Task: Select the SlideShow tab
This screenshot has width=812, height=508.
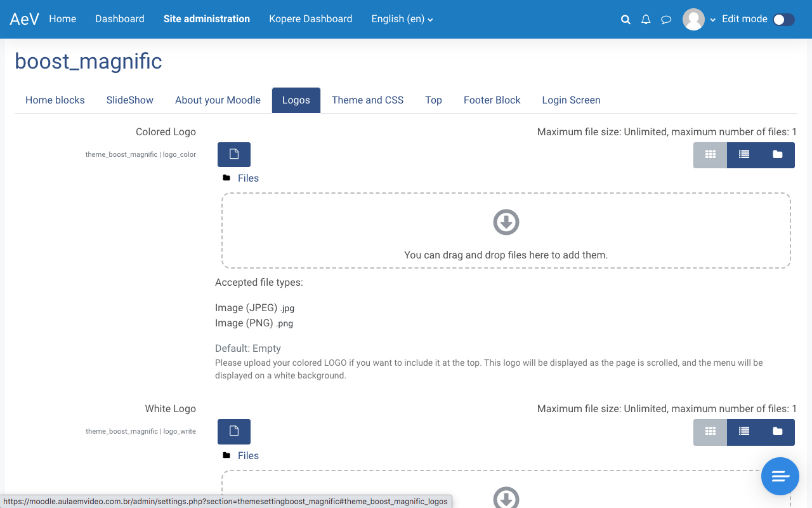Action: pyautogui.click(x=130, y=100)
